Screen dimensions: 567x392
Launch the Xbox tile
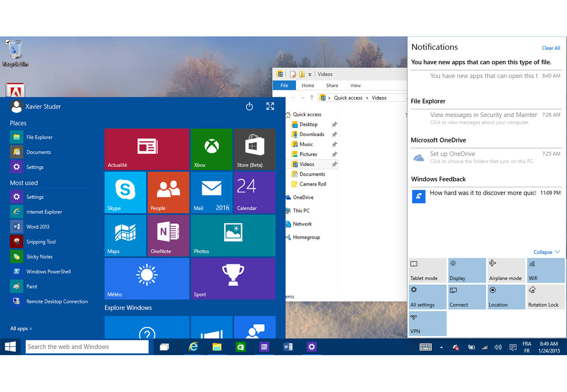pyautogui.click(x=211, y=149)
